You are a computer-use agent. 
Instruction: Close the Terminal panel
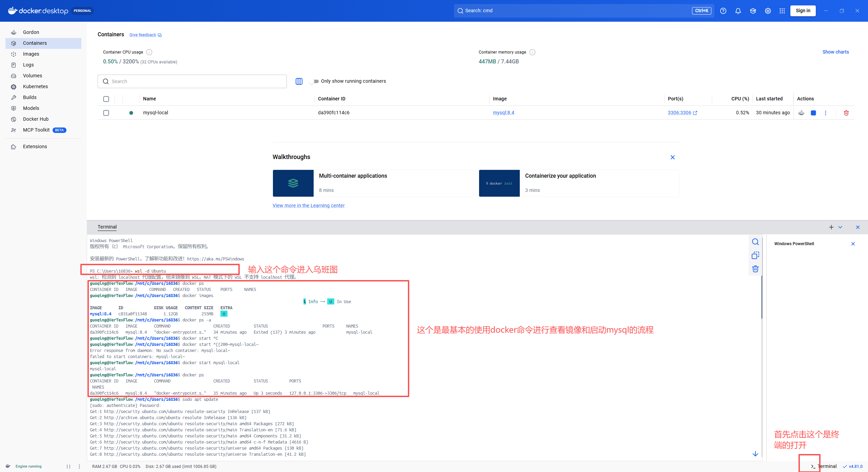[x=858, y=227]
